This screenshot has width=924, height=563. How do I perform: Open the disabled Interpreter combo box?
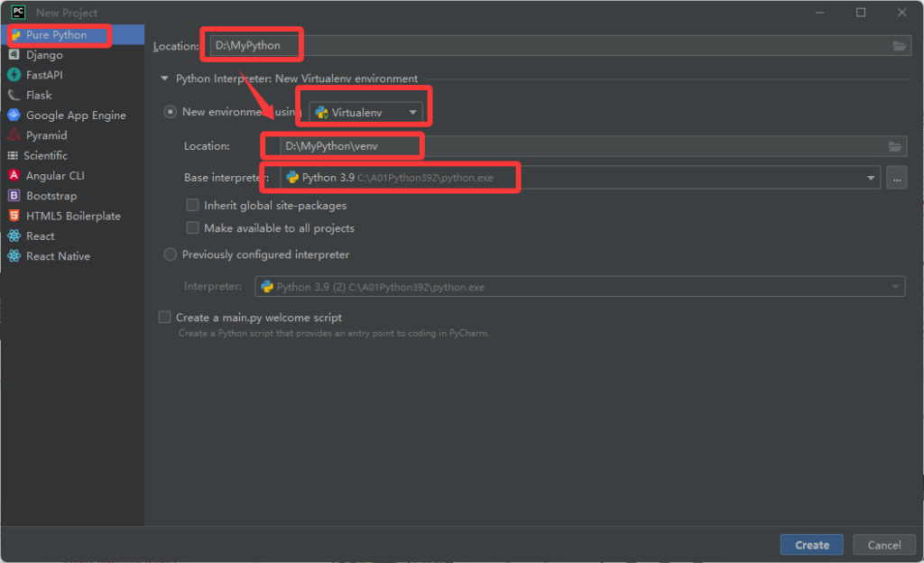click(x=580, y=287)
